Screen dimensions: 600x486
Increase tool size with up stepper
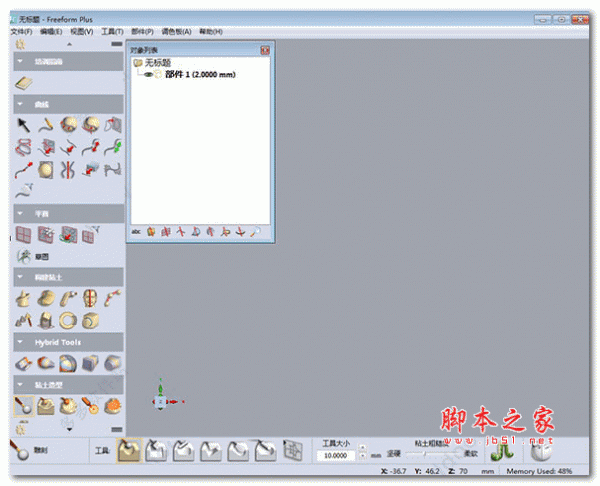click(x=362, y=447)
